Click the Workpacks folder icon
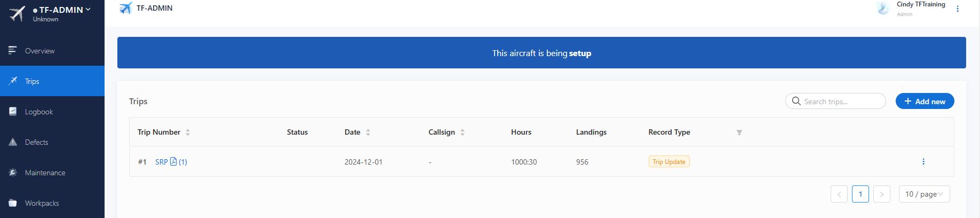The height and width of the screenshot is (218, 980). coord(13,203)
